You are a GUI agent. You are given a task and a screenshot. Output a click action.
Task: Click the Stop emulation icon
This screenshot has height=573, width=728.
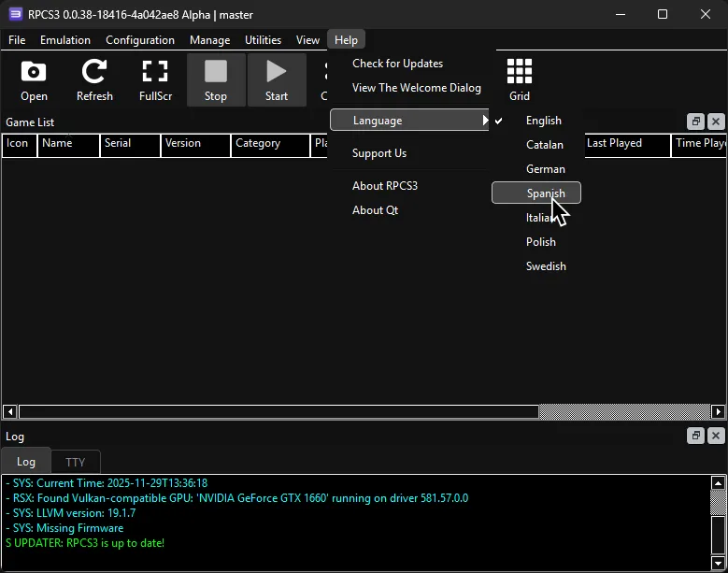(216, 79)
